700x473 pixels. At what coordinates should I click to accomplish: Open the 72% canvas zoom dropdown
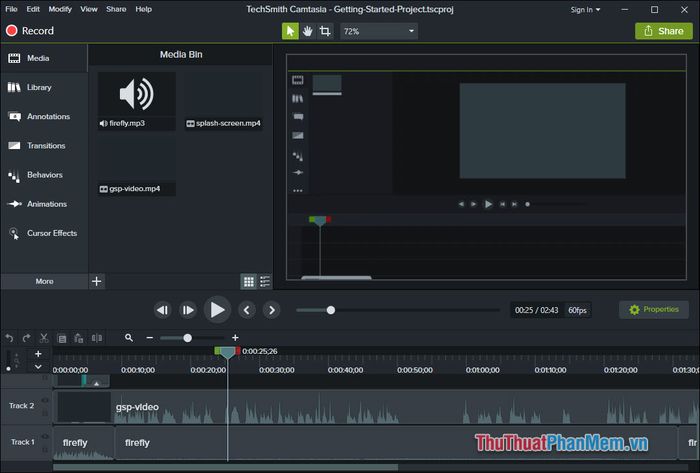379,31
